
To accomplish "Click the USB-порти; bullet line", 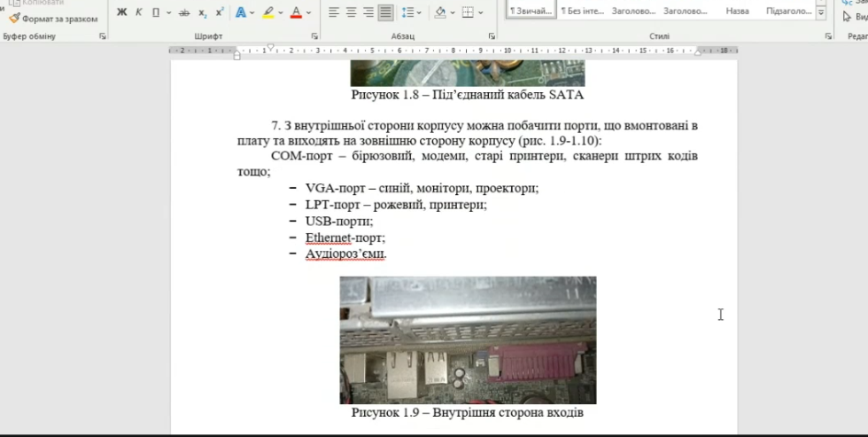I will tap(339, 221).
